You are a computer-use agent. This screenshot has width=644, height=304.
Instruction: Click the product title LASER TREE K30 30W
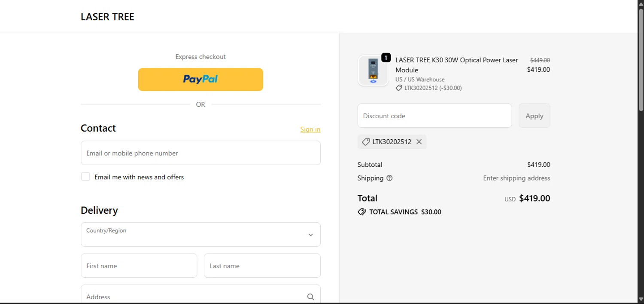pyautogui.click(x=456, y=65)
